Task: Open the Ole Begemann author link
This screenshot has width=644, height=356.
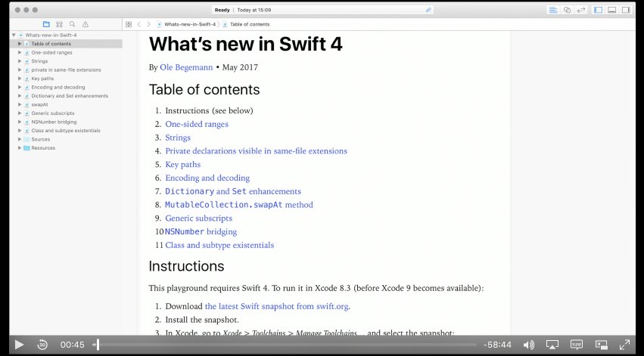Action: (x=186, y=67)
